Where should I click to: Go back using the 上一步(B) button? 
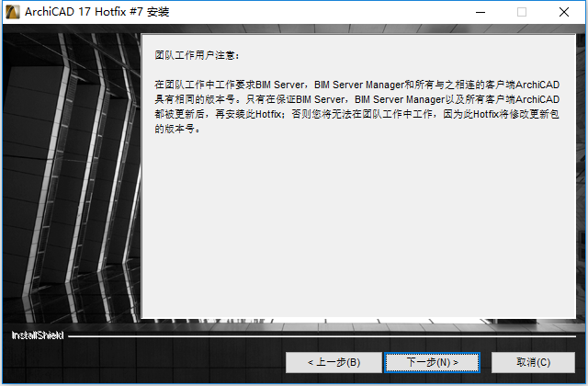(x=334, y=362)
